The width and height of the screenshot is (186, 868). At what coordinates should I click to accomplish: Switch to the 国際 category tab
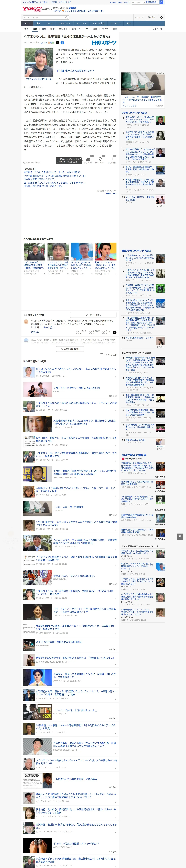(x=44, y=29)
